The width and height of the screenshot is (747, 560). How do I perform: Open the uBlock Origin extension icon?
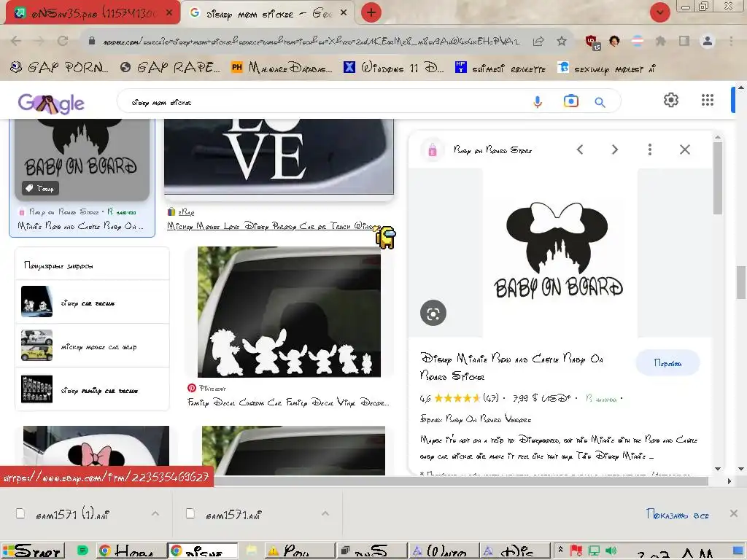point(592,42)
